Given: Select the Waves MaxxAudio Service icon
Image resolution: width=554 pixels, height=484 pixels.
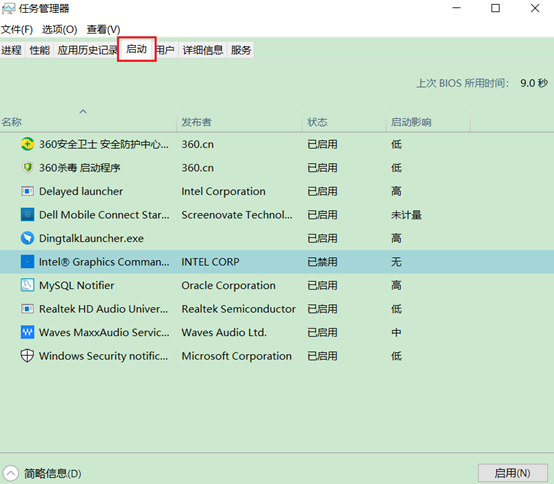Looking at the screenshot, I should [27, 332].
